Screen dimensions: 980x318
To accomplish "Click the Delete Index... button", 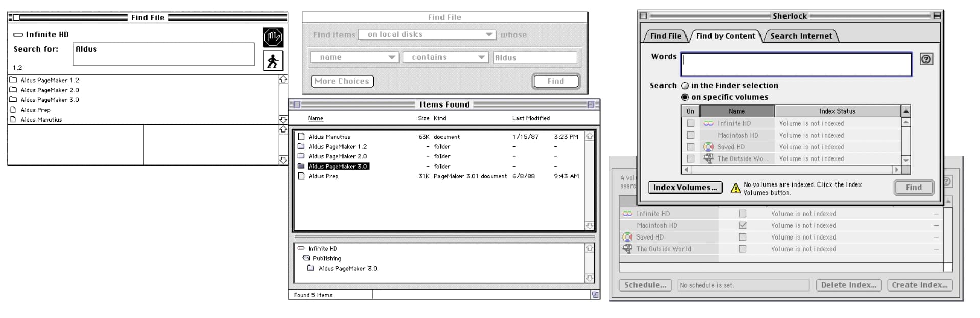I will pyautogui.click(x=849, y=285).
